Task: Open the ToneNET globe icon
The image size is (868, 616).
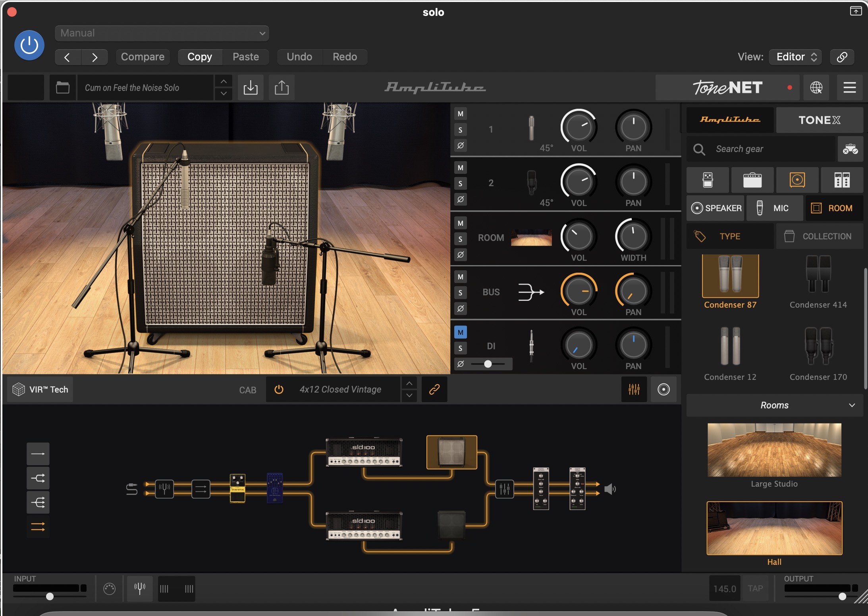Action: point(816,87)
